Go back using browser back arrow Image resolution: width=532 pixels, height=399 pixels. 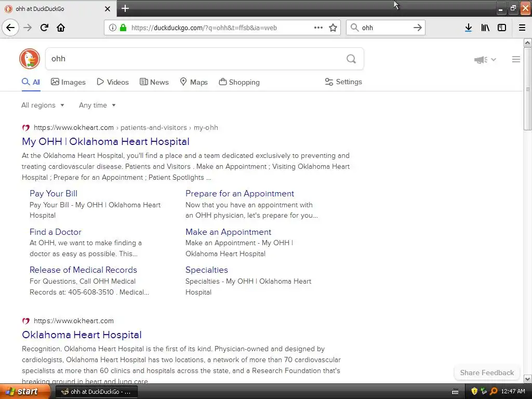pyautogui.click(x=10, y=28)
